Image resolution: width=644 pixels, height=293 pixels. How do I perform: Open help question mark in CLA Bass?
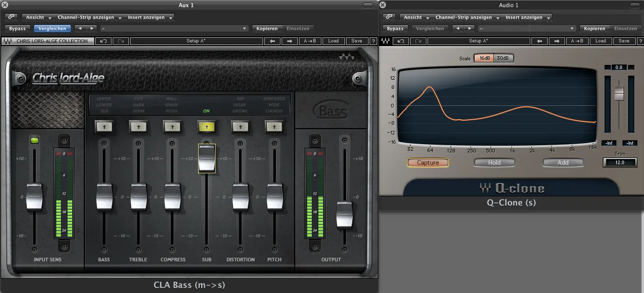coord(373,41)
